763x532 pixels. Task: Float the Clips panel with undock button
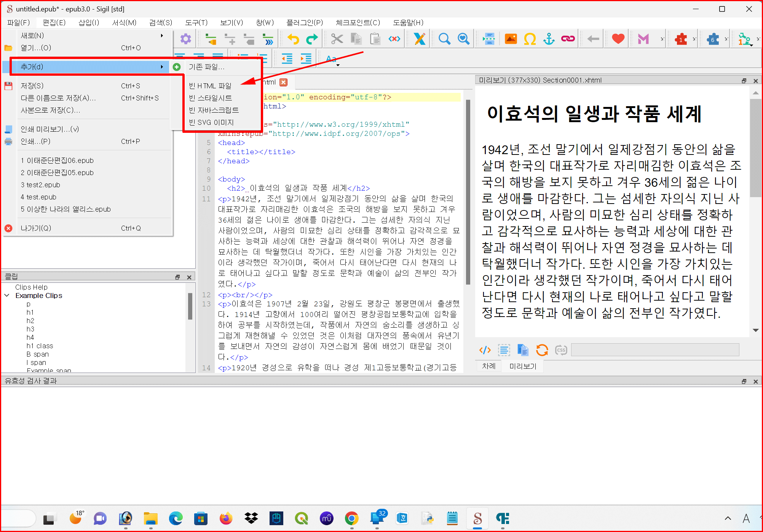(177, 277)
